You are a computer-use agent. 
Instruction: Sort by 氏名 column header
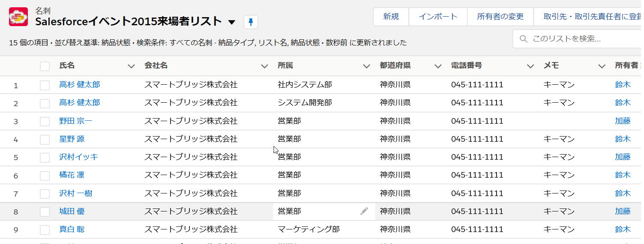(67, 65)
